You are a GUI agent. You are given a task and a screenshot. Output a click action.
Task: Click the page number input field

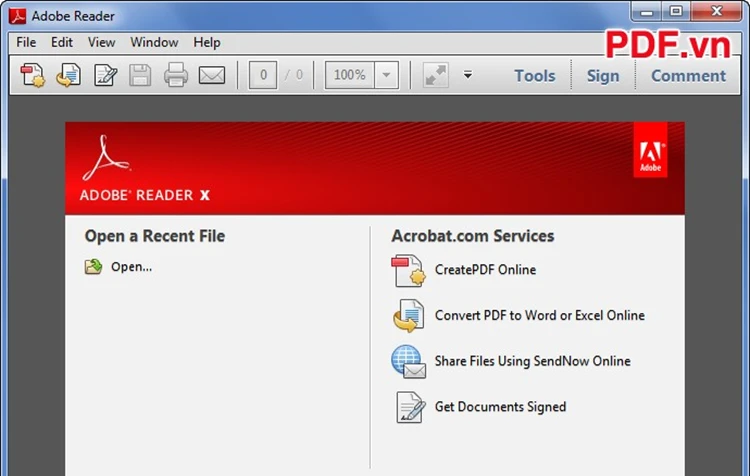pos(263,75)
